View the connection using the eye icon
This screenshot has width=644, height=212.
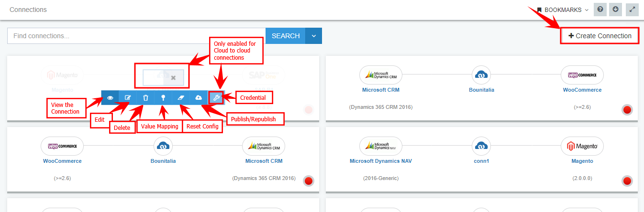point(110,97)
